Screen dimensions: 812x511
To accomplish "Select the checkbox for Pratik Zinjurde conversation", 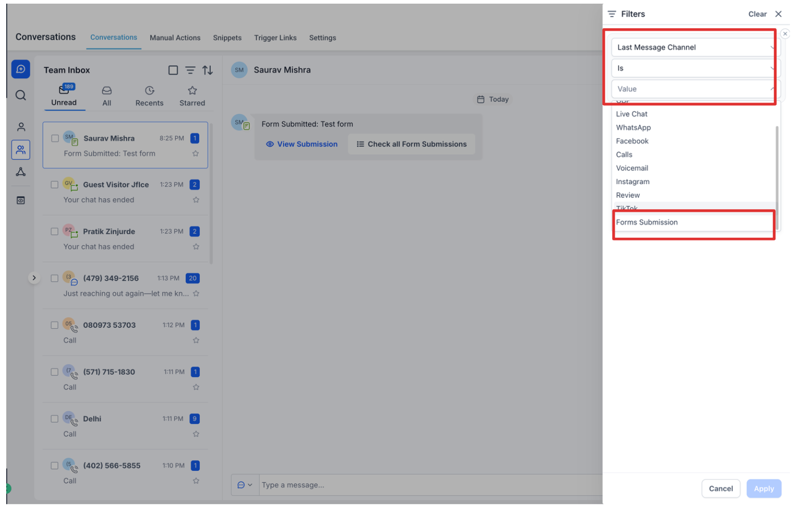I will (54, 231).
